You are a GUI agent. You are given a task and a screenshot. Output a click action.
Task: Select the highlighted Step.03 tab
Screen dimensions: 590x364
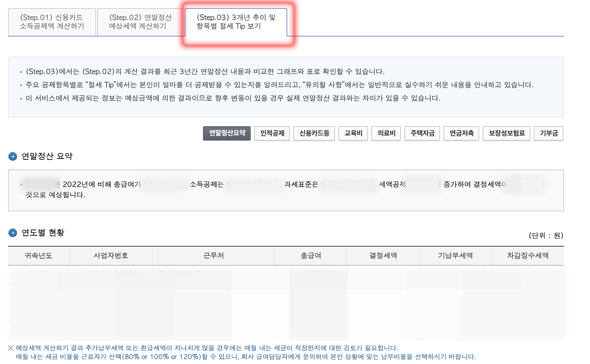(236, 21)
